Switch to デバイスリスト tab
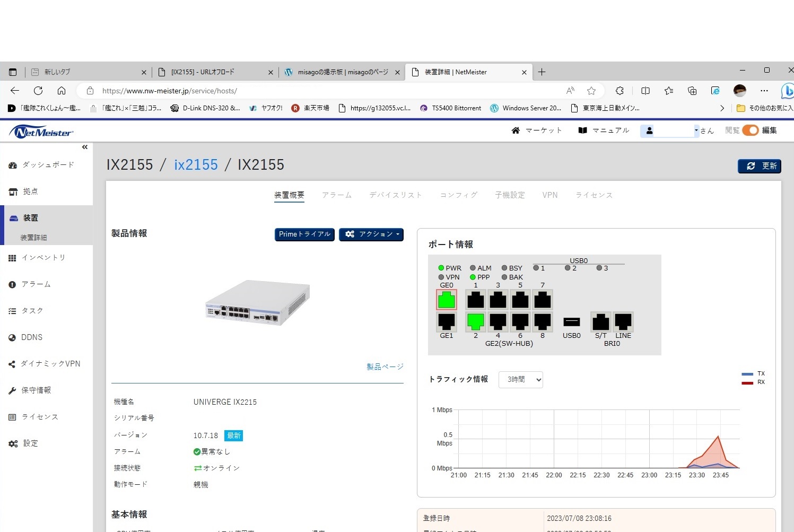This screenshot has width=794, height=532. tap(396, 195)
